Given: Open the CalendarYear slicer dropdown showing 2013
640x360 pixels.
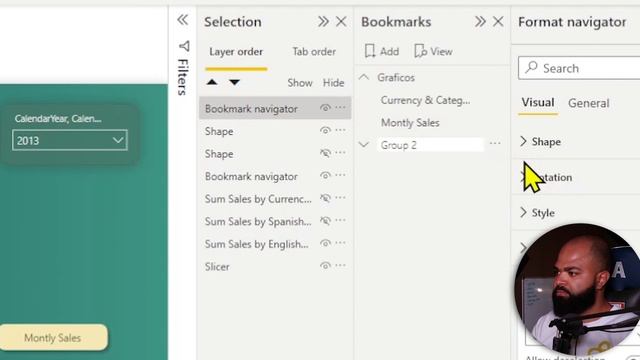Looking at the screenshot, I should [x=70, y=140].
